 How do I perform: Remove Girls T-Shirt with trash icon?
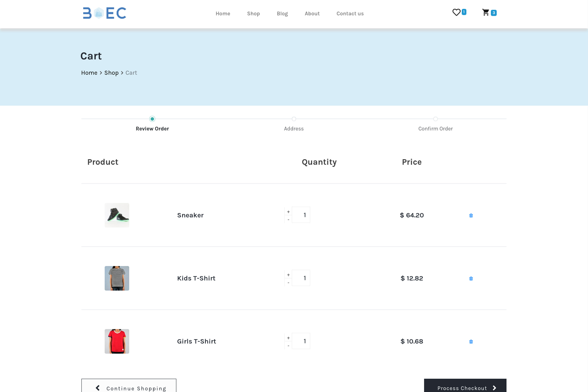pyautogui.click(x=471, y=341)
